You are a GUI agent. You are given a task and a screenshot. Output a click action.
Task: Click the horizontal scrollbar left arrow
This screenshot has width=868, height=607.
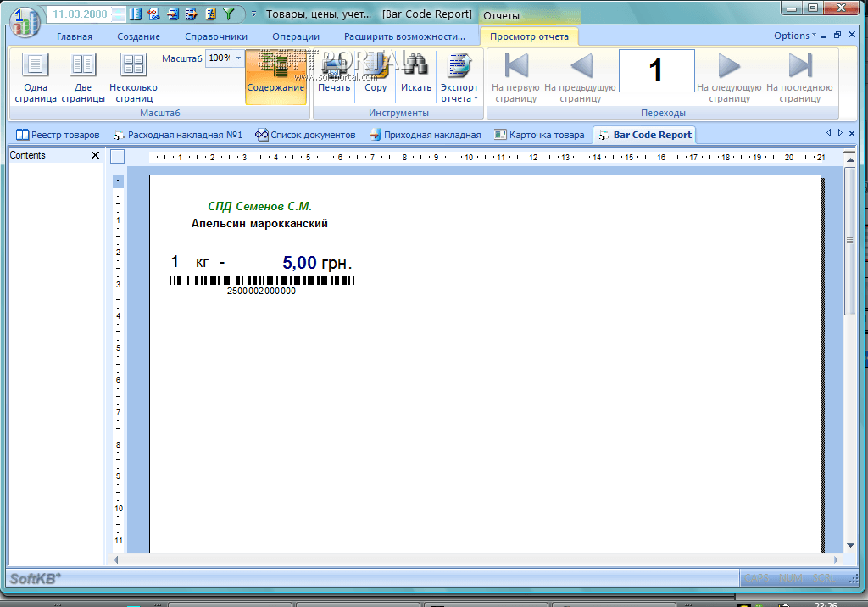point(115,560)
